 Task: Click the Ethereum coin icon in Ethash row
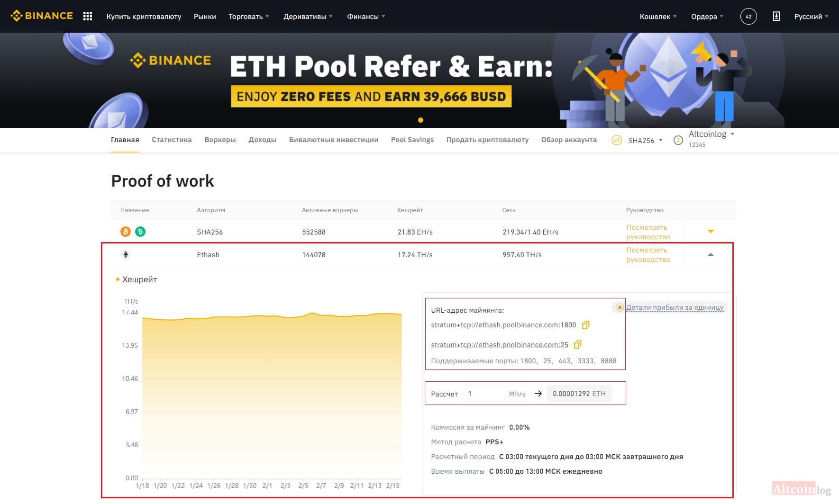click(x=126, y=254)
